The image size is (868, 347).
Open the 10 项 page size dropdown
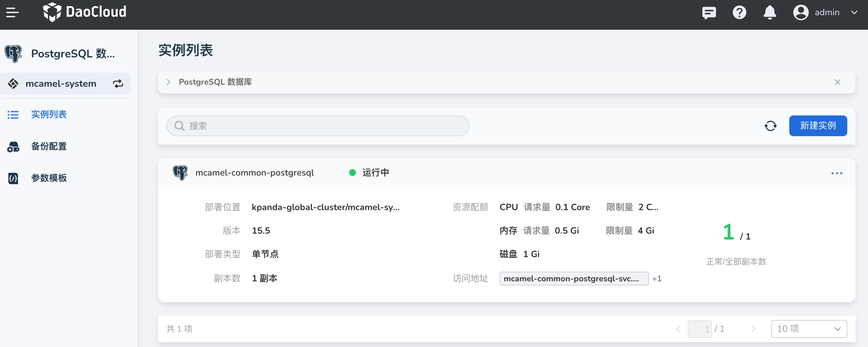pyautogui.click(x=809, y=329)
